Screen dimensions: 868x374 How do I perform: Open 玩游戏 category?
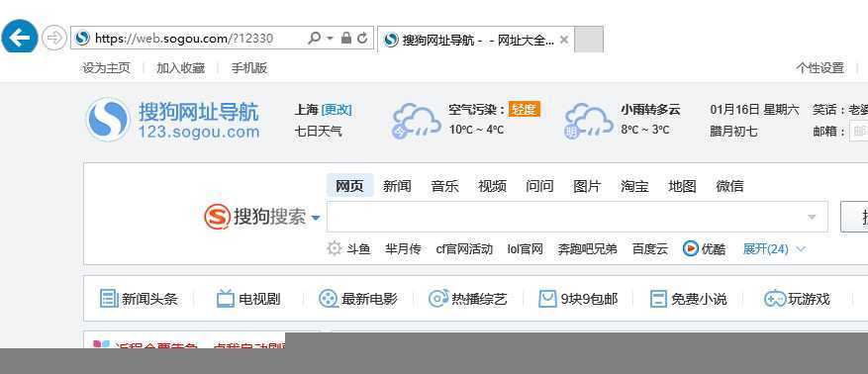click(x=797, y=300)
